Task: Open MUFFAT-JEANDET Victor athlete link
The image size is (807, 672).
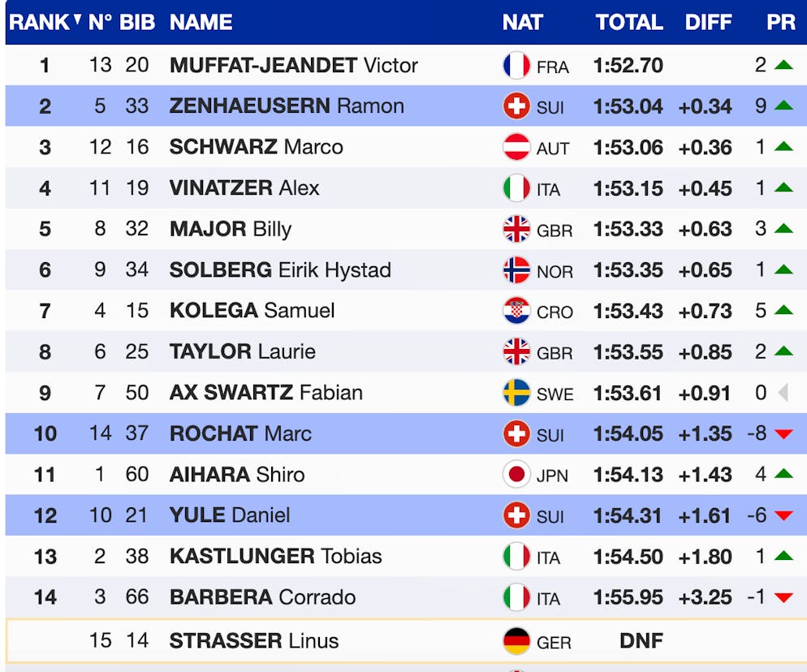Action: pyautogui.click(x=293, y=65)
